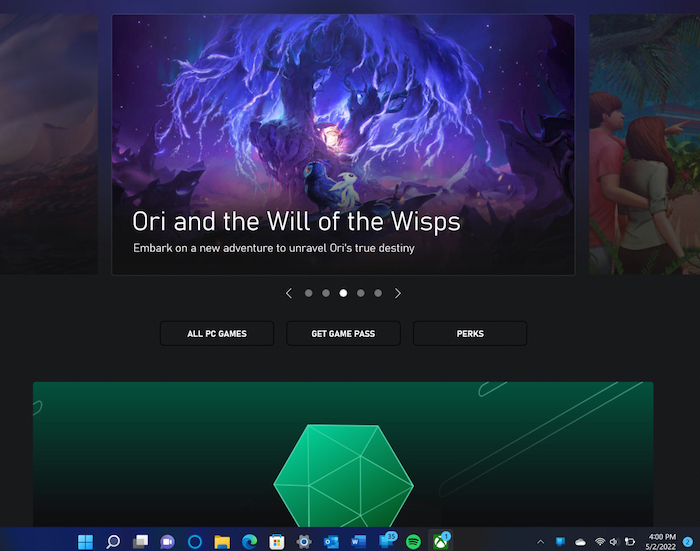Screen dimensions: 700x551
Task: Select the active third carousel dot
Action: (x=343, y=293)
